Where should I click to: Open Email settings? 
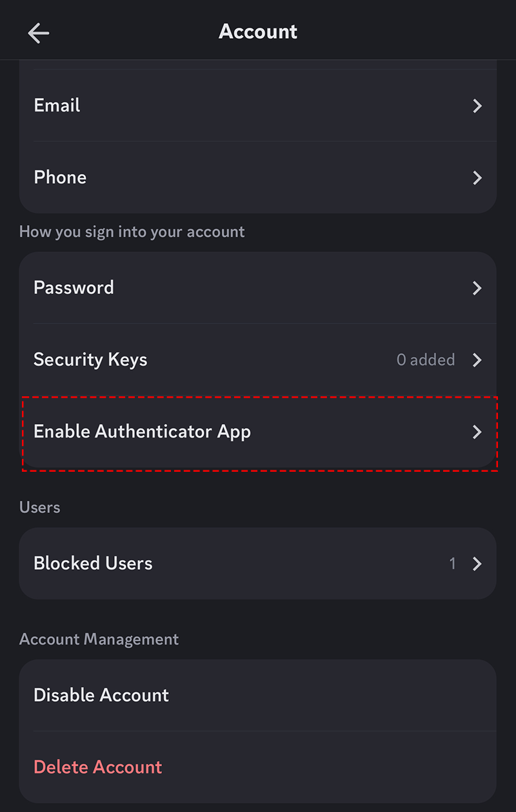(258, 106)
